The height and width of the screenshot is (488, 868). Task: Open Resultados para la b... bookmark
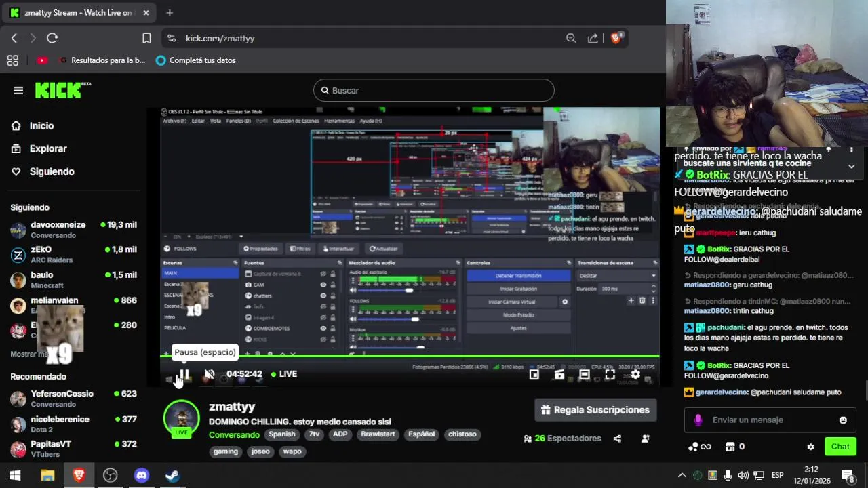(102, 60)
